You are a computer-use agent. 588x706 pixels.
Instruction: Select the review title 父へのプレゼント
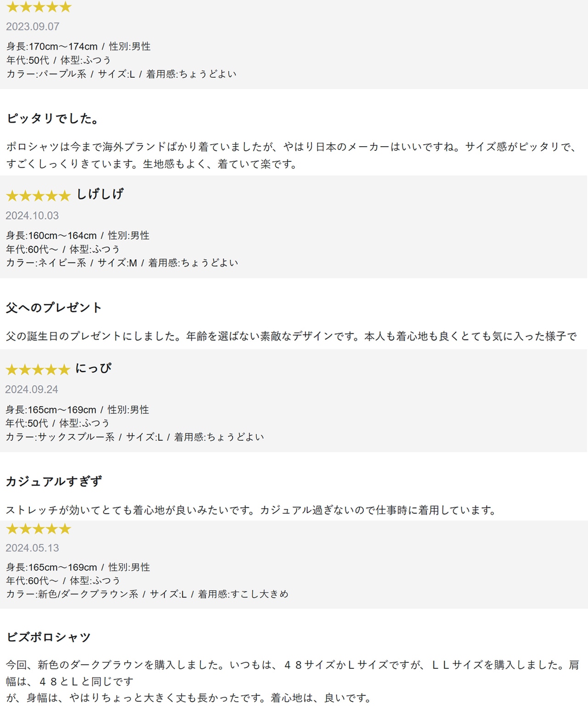tap(54, 307)
